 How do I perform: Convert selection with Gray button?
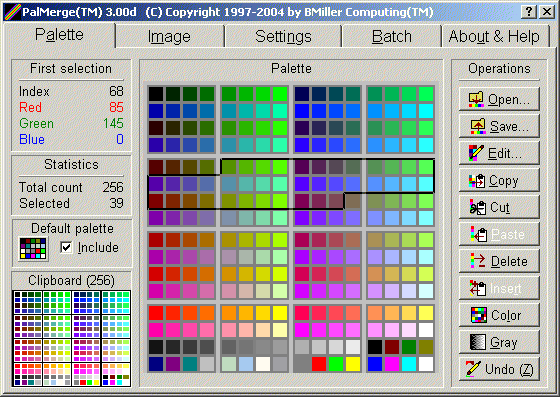tap(499, 342)
